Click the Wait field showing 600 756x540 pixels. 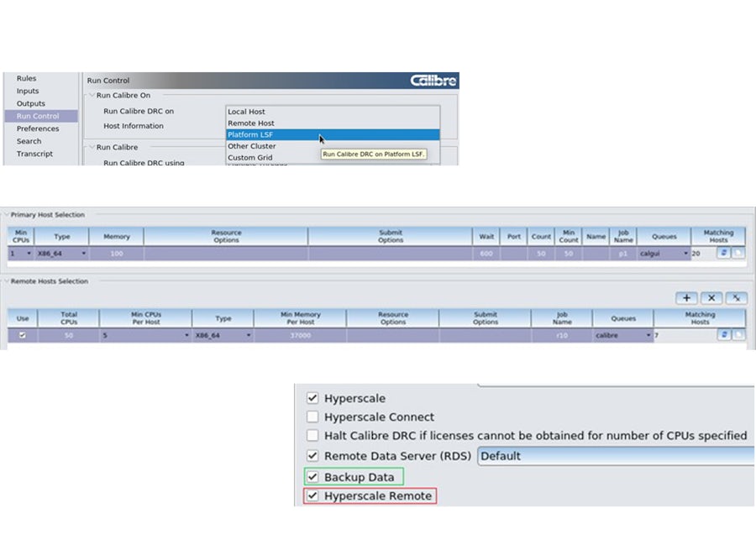486,252
